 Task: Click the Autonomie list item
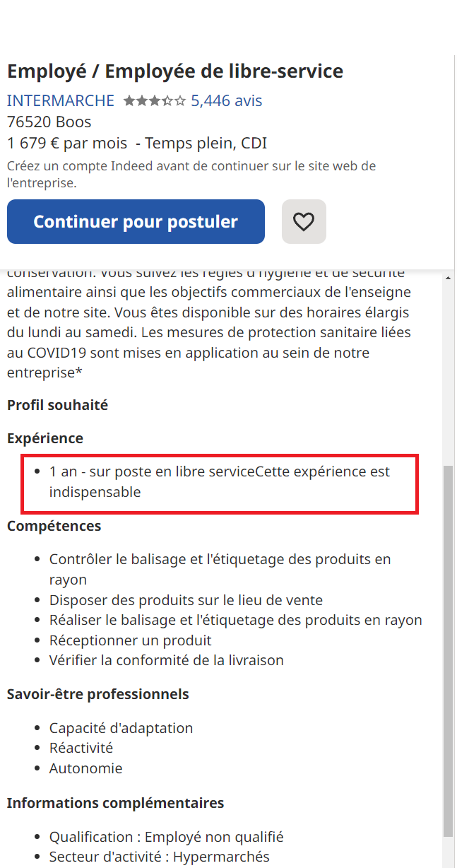tap(85, 768)
